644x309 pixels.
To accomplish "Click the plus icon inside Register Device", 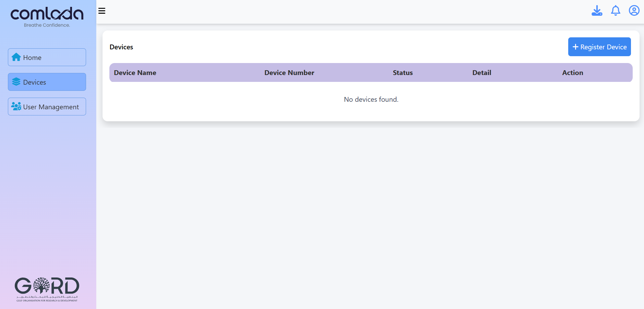I will (x=575, y=46).
